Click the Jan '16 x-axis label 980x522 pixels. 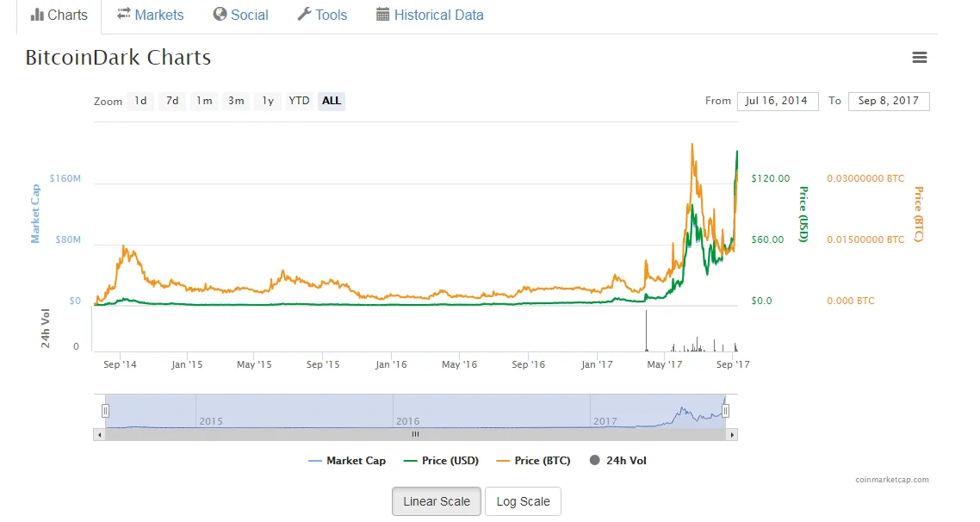[x=391, y=364]
